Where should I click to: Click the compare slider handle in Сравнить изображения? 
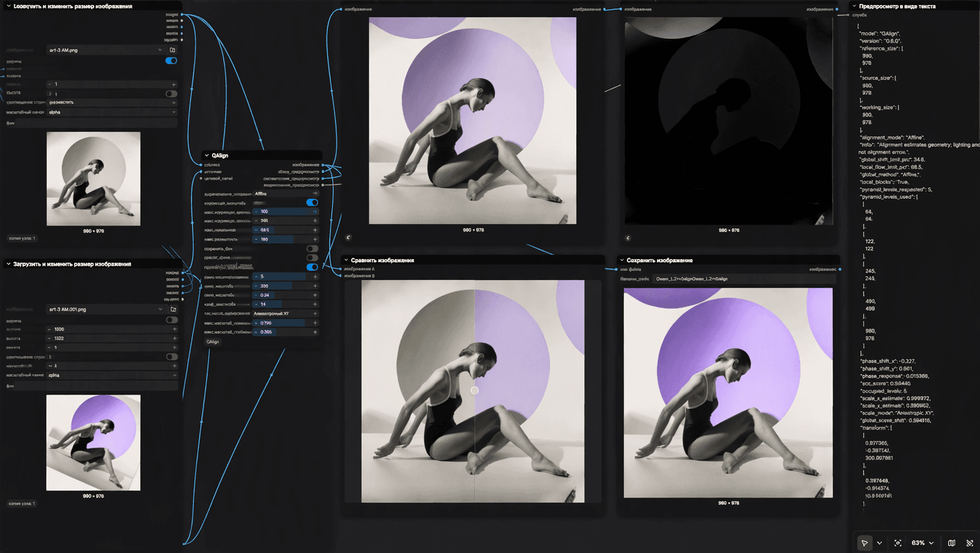(474, 390)
